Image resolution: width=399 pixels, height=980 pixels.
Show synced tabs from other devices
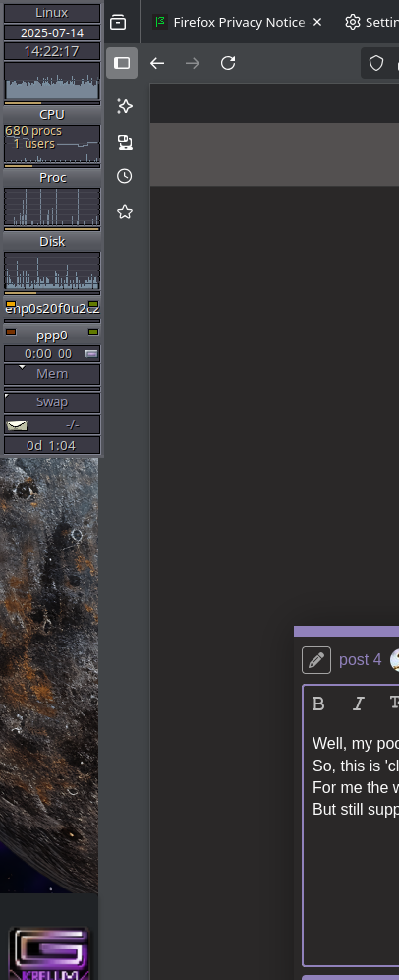pyautogui.click(x=125, y=142)
